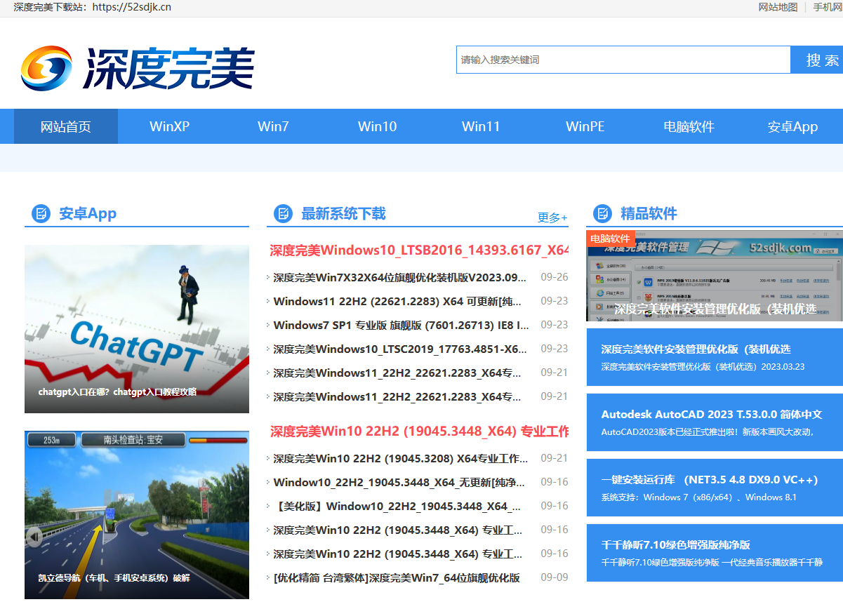843x616 pixels.
Task: Open Windows7 SP1 专业版 旗舰版 link
Action: point(401,325)
